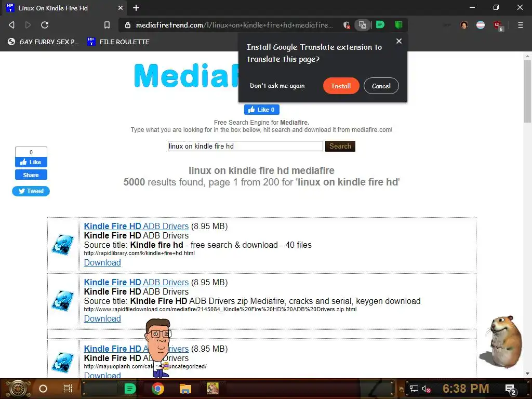Open the network icon in system tray

414,389
